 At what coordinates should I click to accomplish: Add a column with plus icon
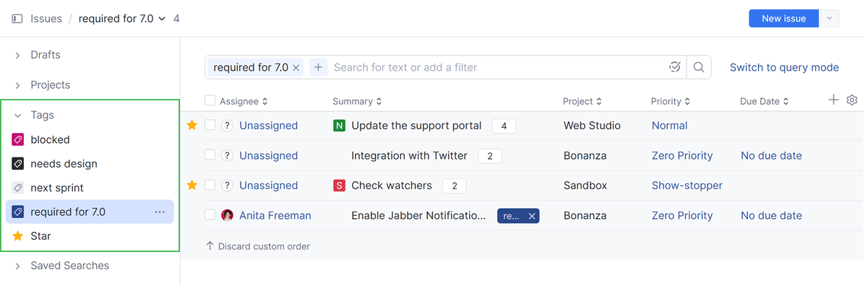833,100
